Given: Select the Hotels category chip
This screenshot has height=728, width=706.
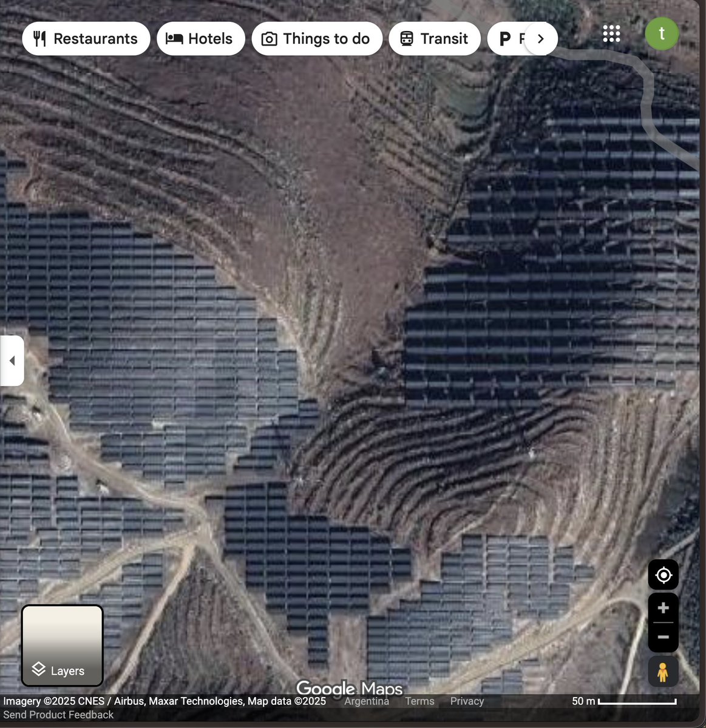Looking at the screenshot, I should click(x=201, y=39).
